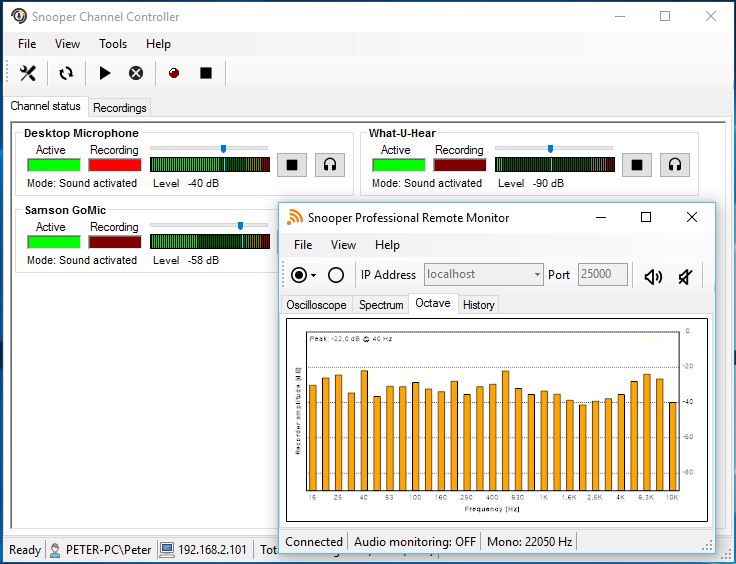
Task: Click the Port input field
Action: (x=603, y=274)
